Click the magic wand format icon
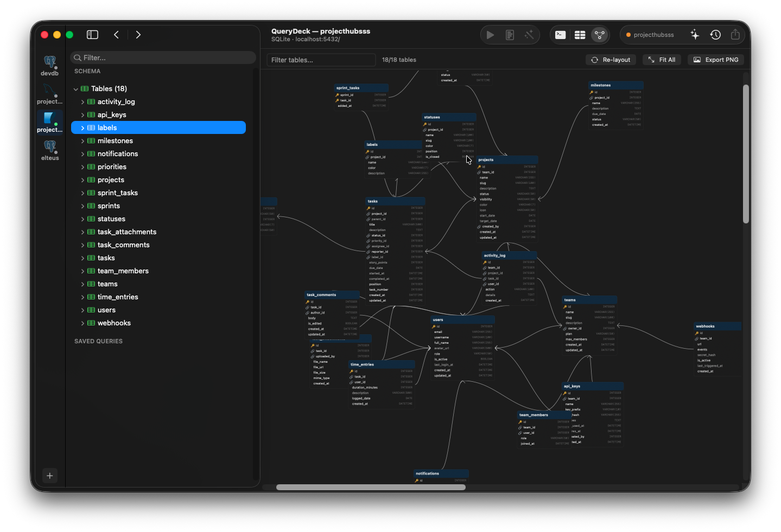Screen dimensions: 781x532 (x=529, y=35)
